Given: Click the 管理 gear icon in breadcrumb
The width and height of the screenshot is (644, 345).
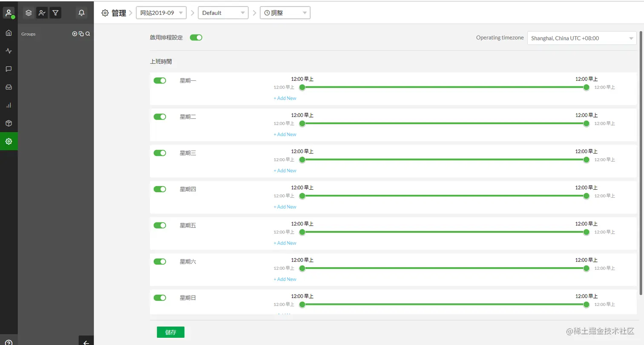Looking at the screenshot, I should pyautogui.click(x=105, y=13).
